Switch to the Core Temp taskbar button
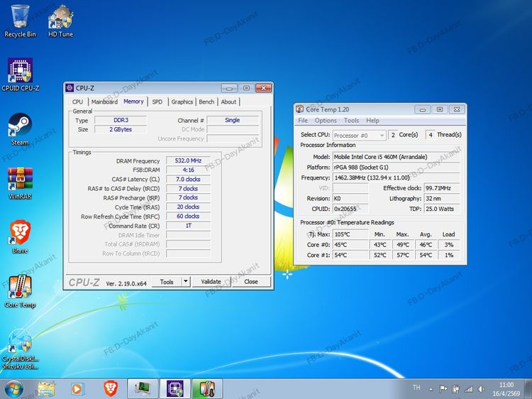Screen dimensions: 532x399 [207, 389]
